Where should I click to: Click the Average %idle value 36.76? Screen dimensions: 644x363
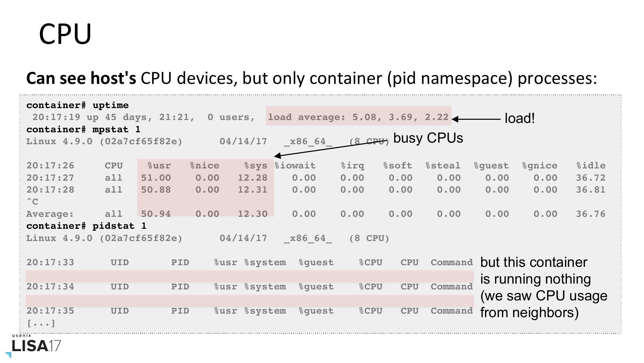pos(591,214)
